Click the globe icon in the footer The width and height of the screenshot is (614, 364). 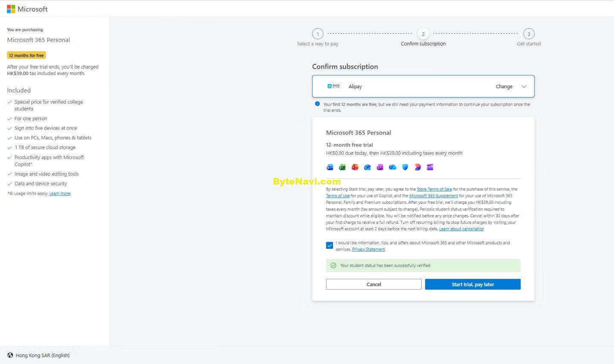pos(10,355)
